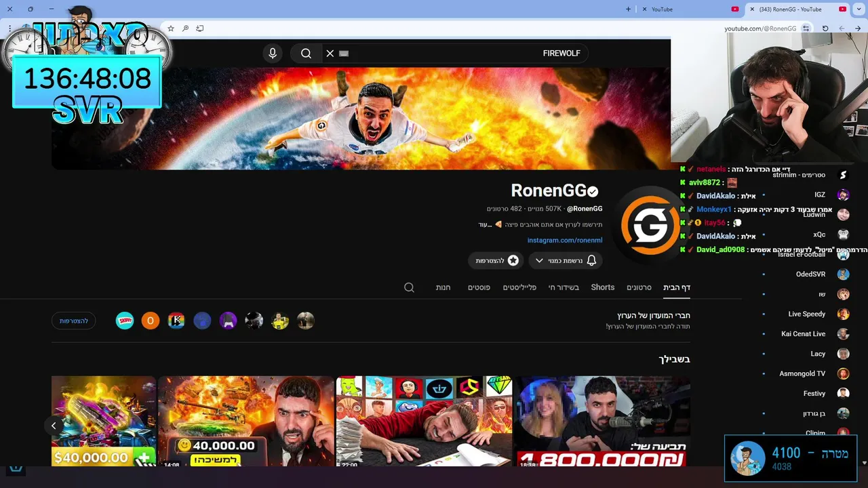Open the $40,000.00 loot box video thumbnail

tap(104, 421)
